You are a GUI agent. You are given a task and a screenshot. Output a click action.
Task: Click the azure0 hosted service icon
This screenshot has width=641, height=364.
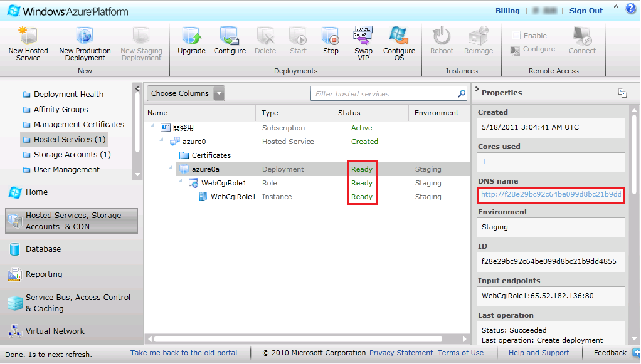(174, 142)
